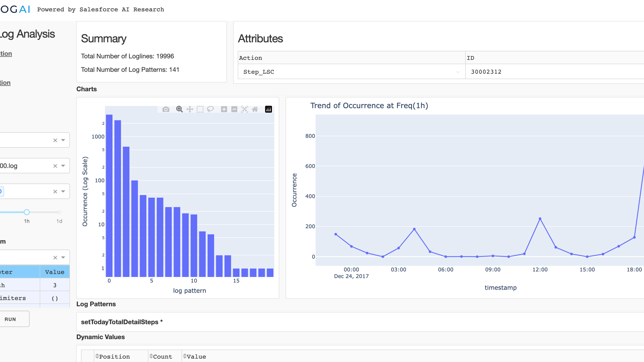Clear the 00.log file selection
This screenshot has width=644, height=362.
[55, 166]
